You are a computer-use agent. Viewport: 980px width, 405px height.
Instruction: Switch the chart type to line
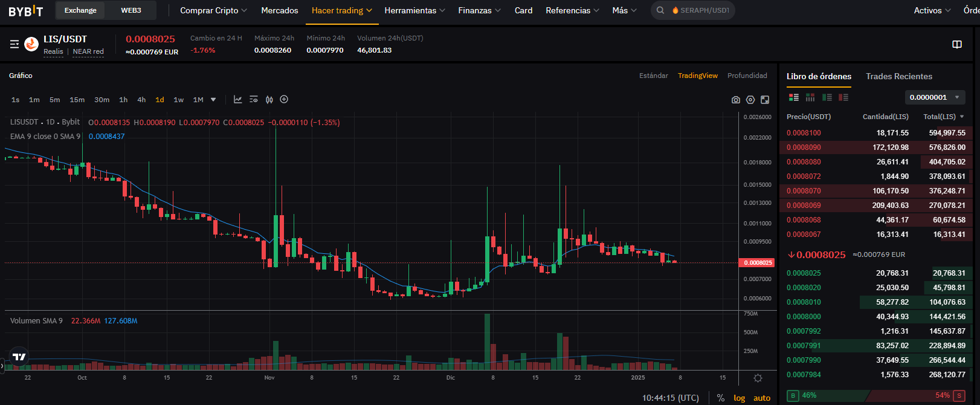pos(238,100)
